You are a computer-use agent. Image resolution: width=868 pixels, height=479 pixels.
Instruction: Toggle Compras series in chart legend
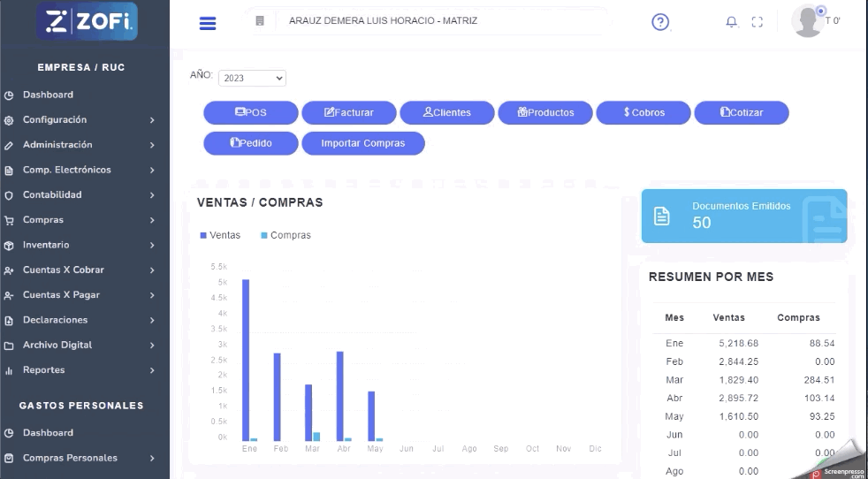point(286,235)
